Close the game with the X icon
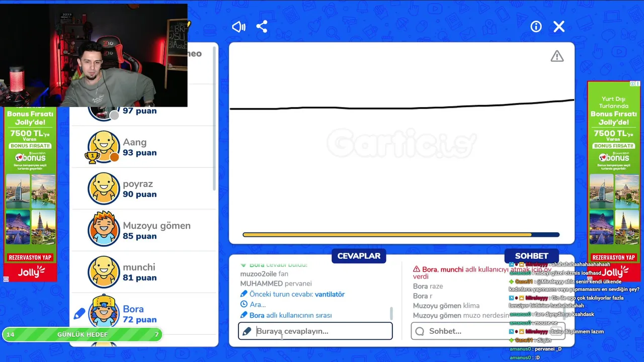The height and width of the screenshot is (362, 644). tap(559, 27)
